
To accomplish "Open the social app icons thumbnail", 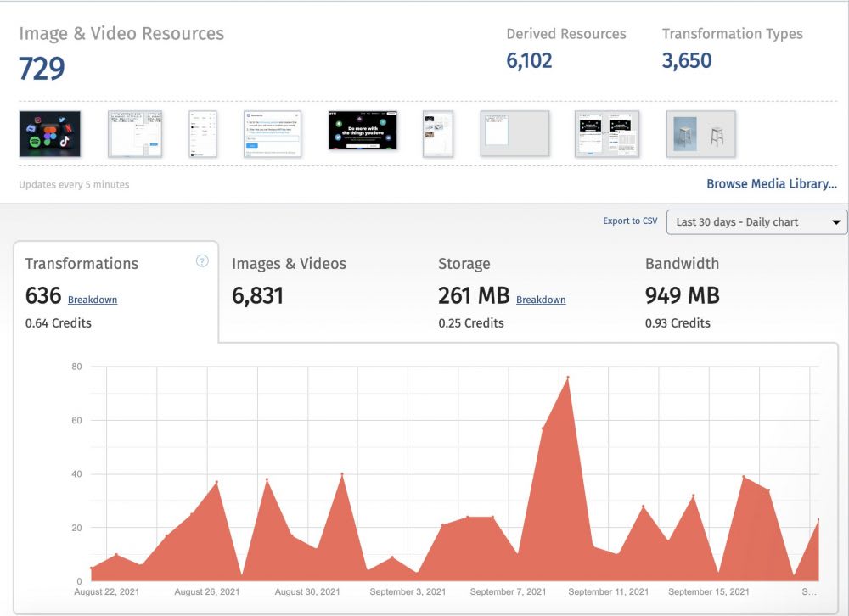I will pyautogui.click(x=50, y=134).
